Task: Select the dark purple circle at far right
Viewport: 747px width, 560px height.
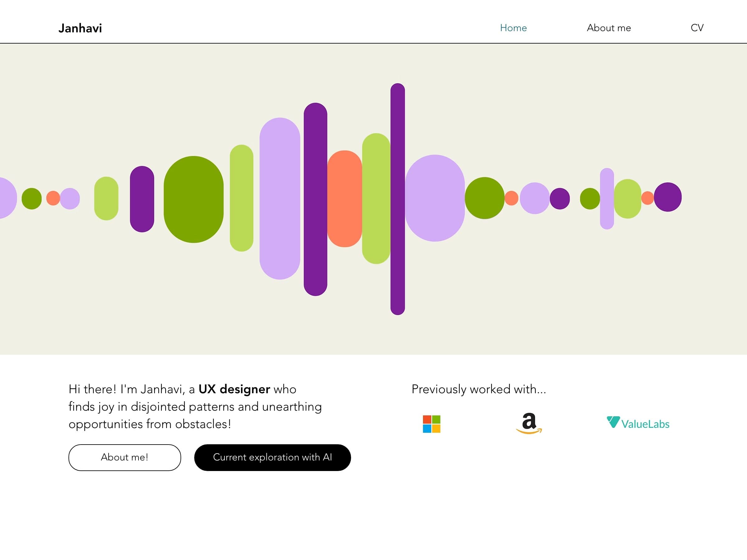Action: click(667, 197)
